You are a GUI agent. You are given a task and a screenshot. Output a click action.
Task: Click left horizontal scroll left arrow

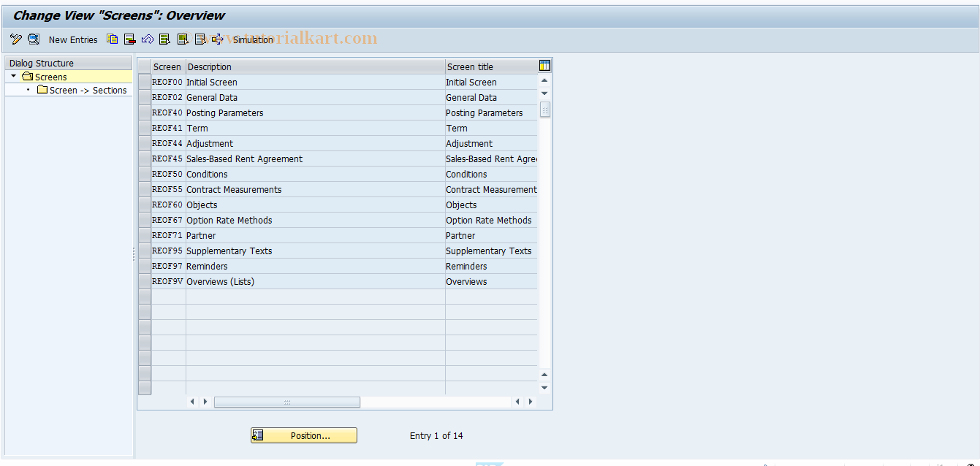(x=193, y=402)
